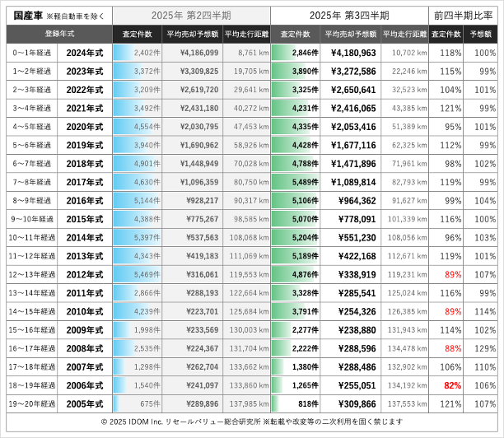
Task: Click the 0～1年経過 row label
Action: pyautogui.click(x=32, y=53)
